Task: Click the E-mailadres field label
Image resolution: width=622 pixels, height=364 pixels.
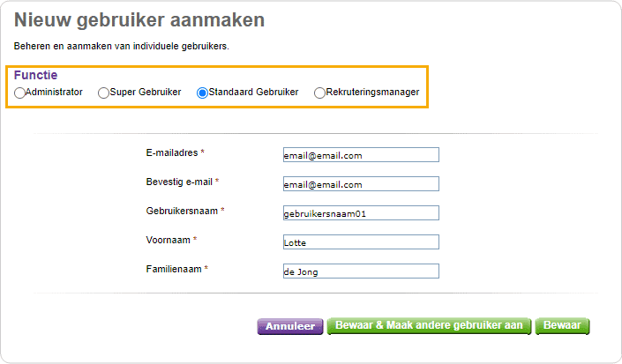Action: 172,152
